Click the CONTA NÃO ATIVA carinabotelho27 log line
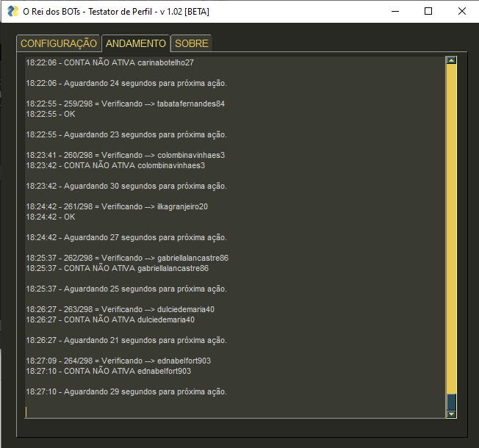The height and width of the screenshot is (448, 479). 110,62
